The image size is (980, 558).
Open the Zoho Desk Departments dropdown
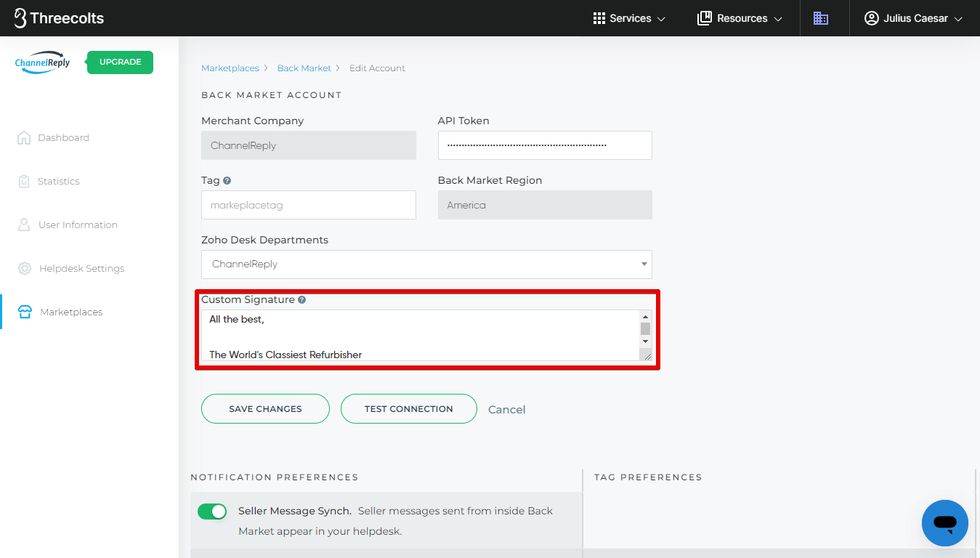(426, 264)
